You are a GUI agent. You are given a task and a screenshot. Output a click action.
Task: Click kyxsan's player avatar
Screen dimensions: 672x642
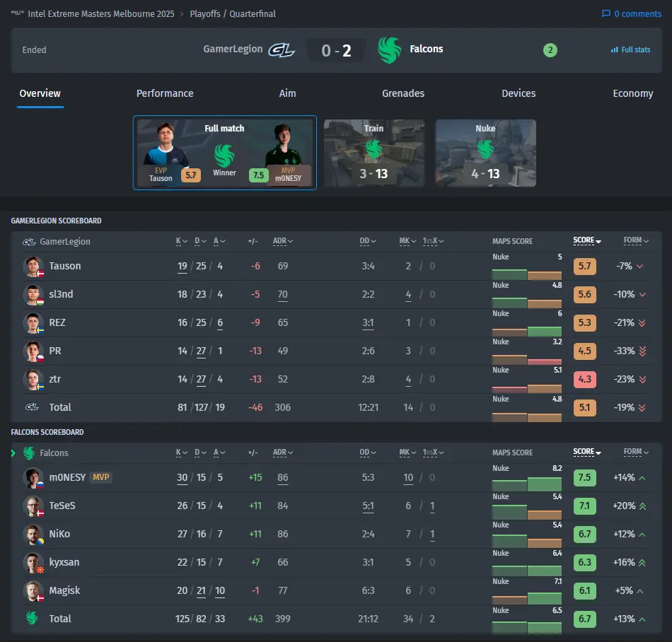tap(33, 563)
